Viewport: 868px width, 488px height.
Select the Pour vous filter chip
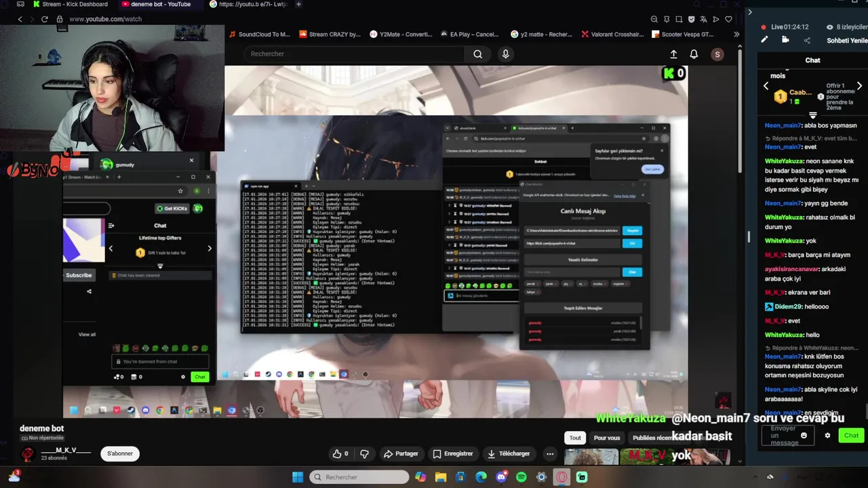607,438
